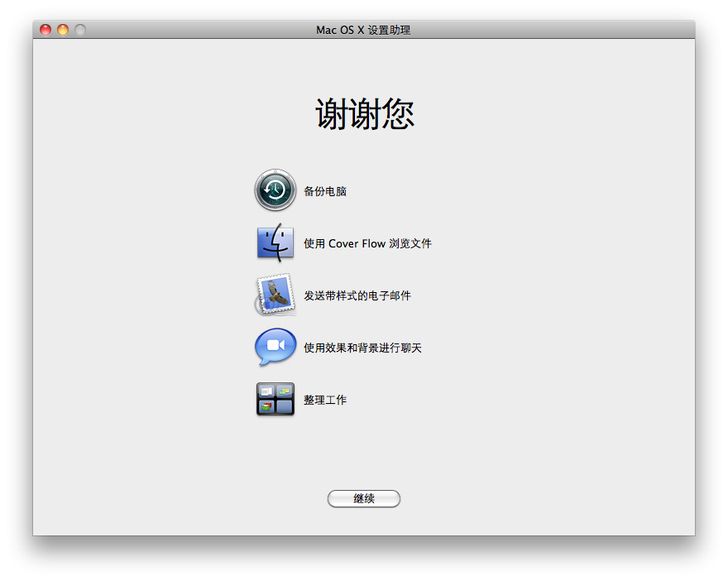This screenshot has width=728, height=581.
Task: Select the 使用效果和背景进行聊天 label
Action: [362, 348]
